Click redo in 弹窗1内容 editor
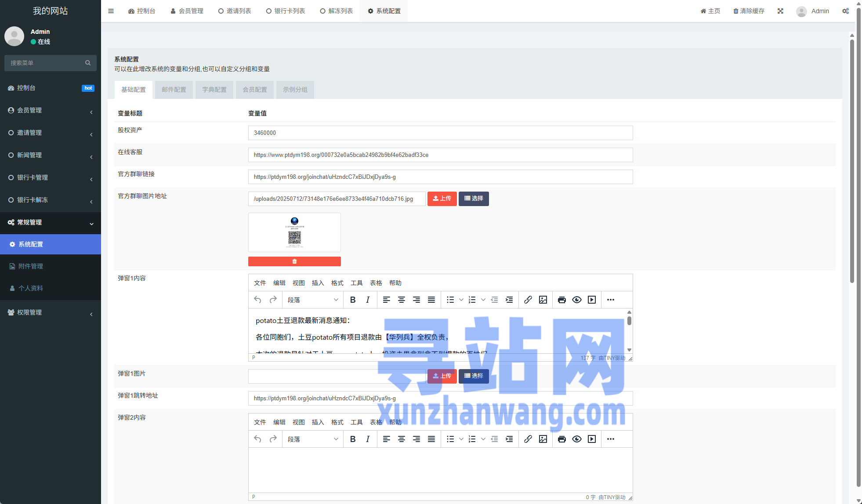Screen dimensions: 862x504 point(273,300)
